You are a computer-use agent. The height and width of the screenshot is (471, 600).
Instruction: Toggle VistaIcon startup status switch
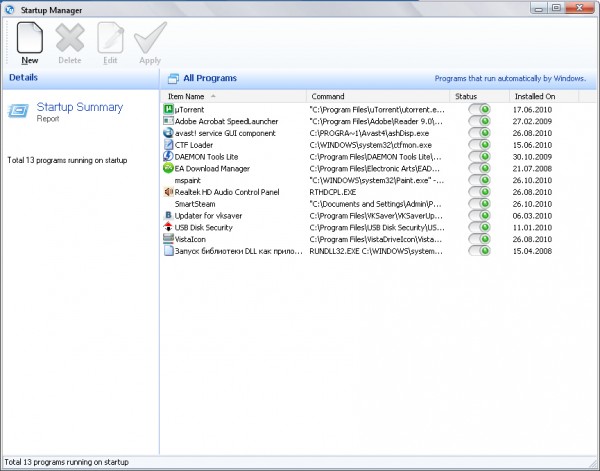479,239
